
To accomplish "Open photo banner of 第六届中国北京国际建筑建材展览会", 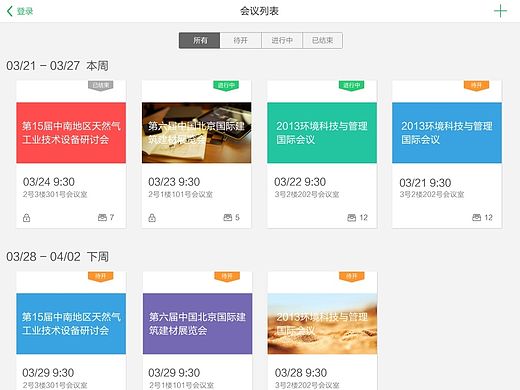I will [197, 133].
